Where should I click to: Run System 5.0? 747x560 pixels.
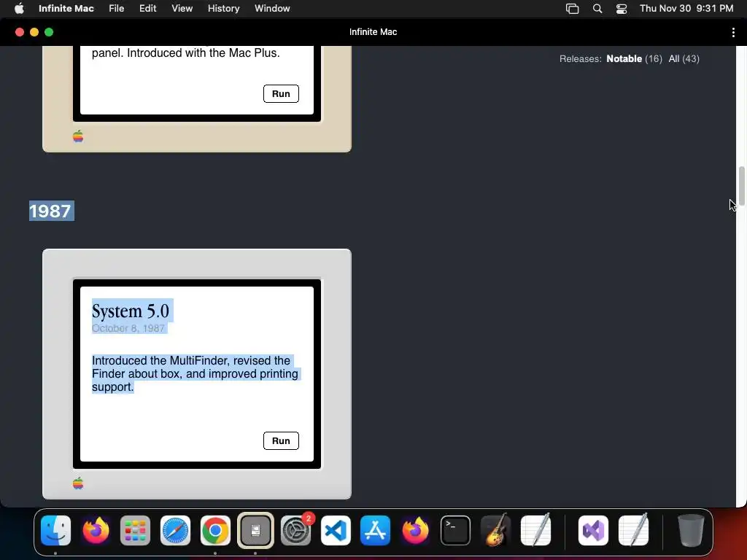281,440
